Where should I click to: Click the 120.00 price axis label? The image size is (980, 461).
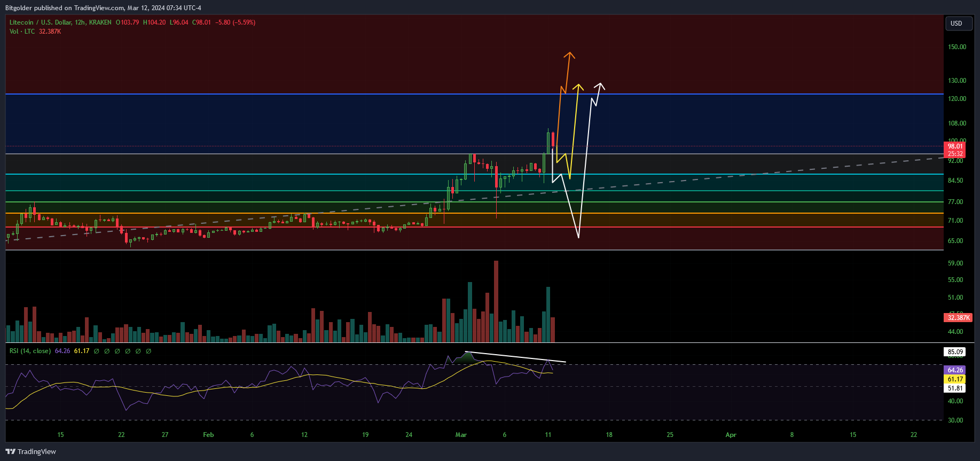(x=957, y=99)
